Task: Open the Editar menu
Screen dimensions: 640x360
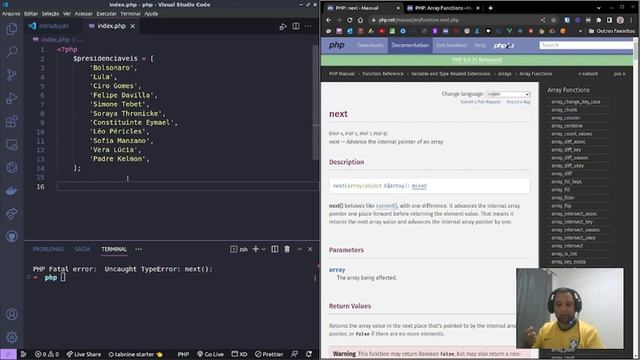Action: tap(31, 13)
